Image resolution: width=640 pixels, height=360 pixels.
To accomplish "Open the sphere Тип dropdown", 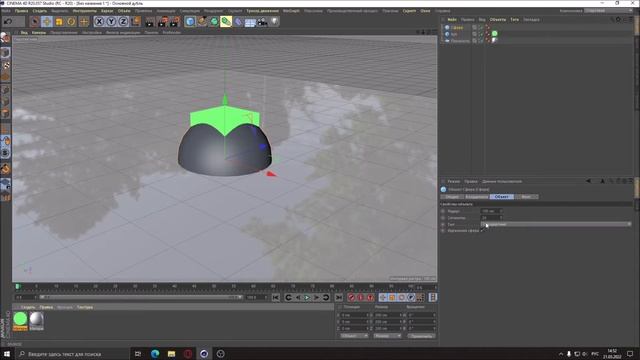I will point(556,224).
